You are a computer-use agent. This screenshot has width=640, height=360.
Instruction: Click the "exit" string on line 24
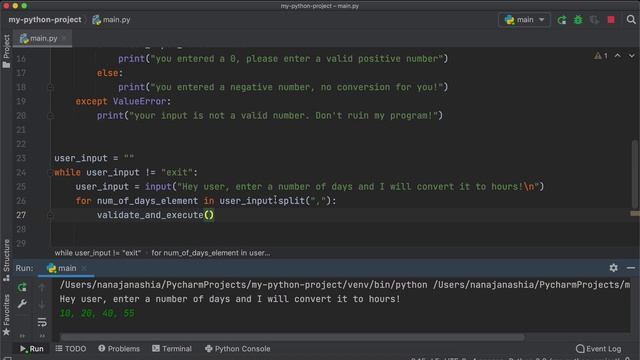pyautogui.click(x=177, y=173)
